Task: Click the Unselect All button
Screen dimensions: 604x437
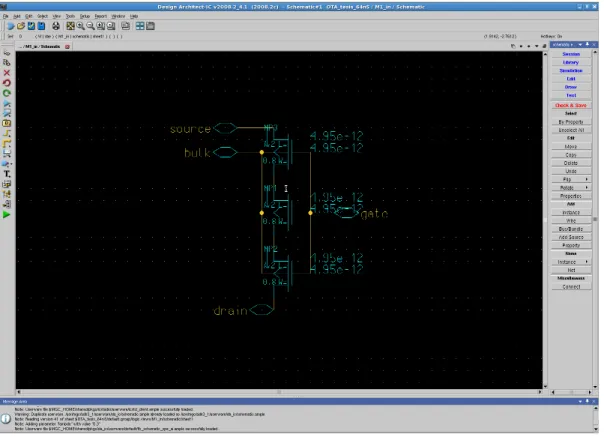Action: click(571, 130)
